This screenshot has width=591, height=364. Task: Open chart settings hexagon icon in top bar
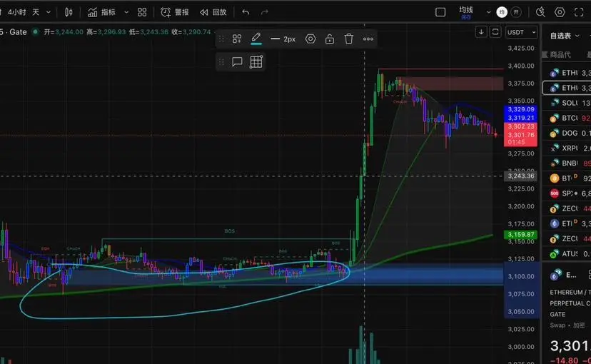coord(560,12)
